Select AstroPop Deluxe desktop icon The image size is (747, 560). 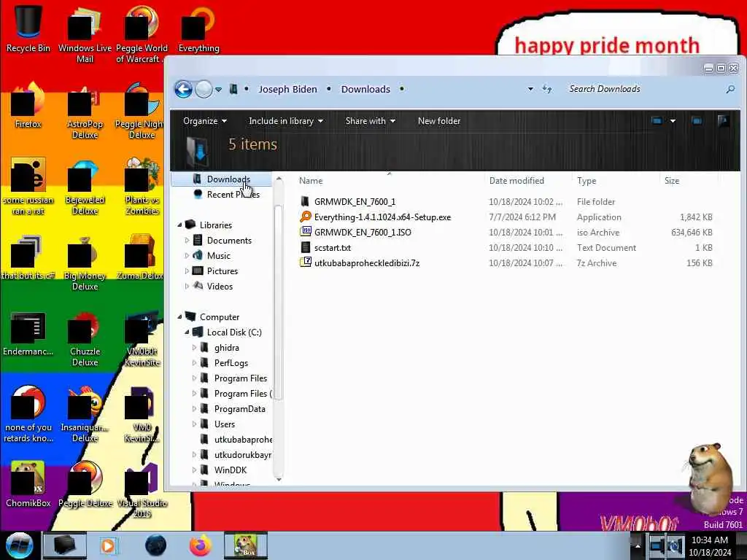(x=85, y=111)
